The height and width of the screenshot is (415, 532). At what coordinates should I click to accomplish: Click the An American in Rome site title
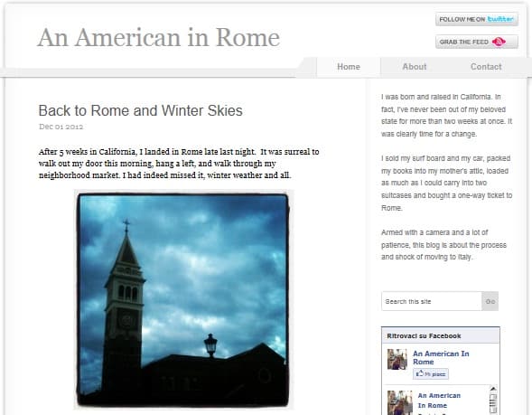pyautogui.click(x=159, y=37)
